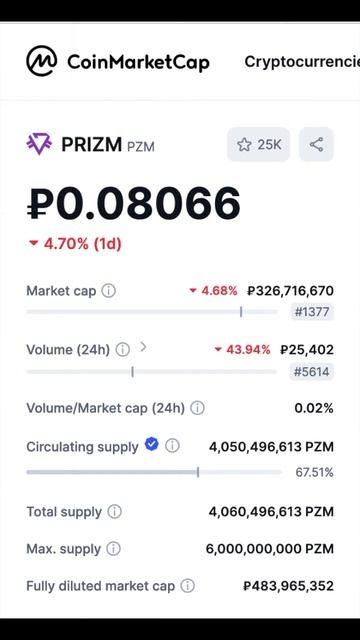The width and height of the screenshot is (360, 640).
Task: Open the Cryptocurrencies menu
Action: 302,62
